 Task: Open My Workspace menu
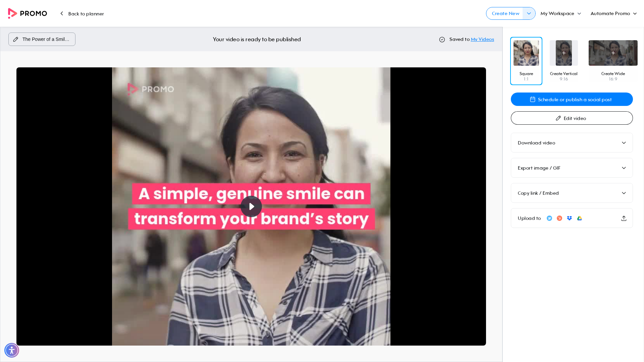coord(561,13)
